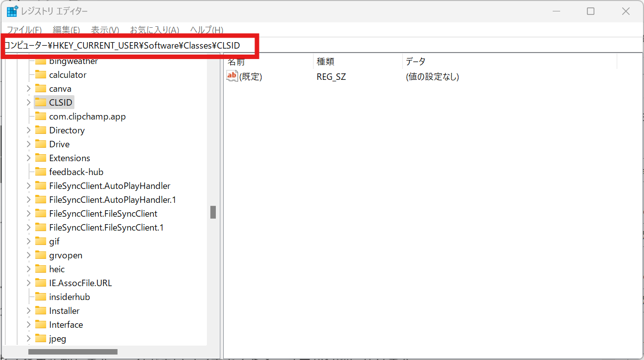Expand the Directory registry key
The width and height of the screenshot is (644, 360).
(28, 130)
